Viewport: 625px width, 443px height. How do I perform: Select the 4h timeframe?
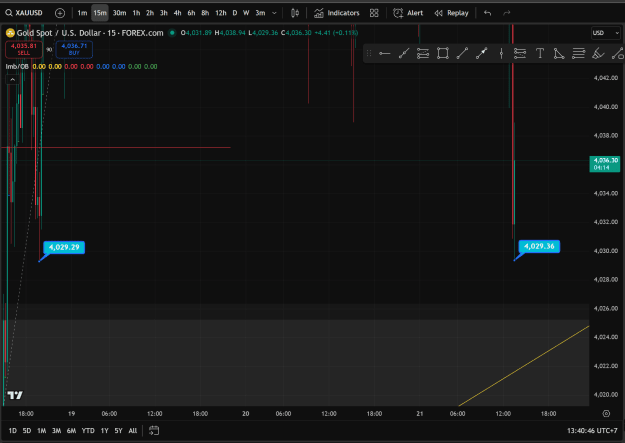pos(177,13)
